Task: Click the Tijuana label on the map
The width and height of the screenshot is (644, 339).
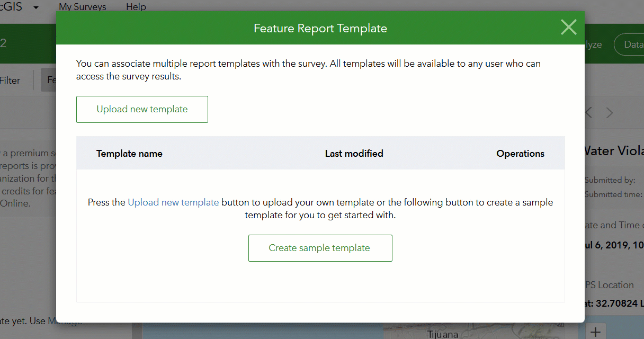Action: [443, 334]
